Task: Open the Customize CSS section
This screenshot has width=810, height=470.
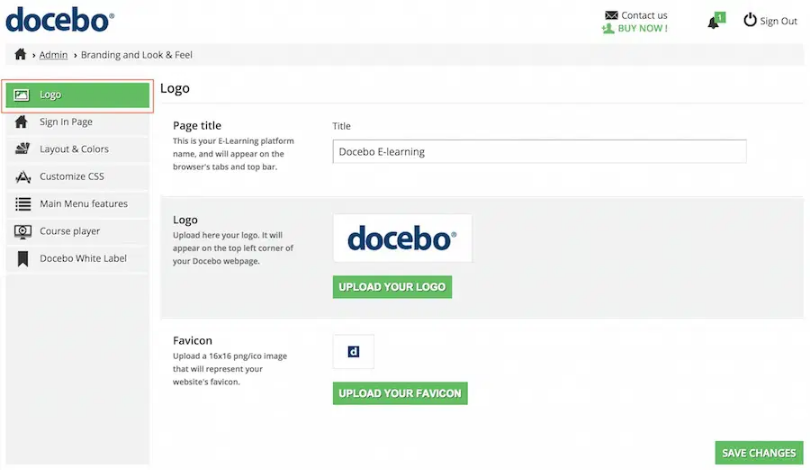Action: click(x=77, y=177)
